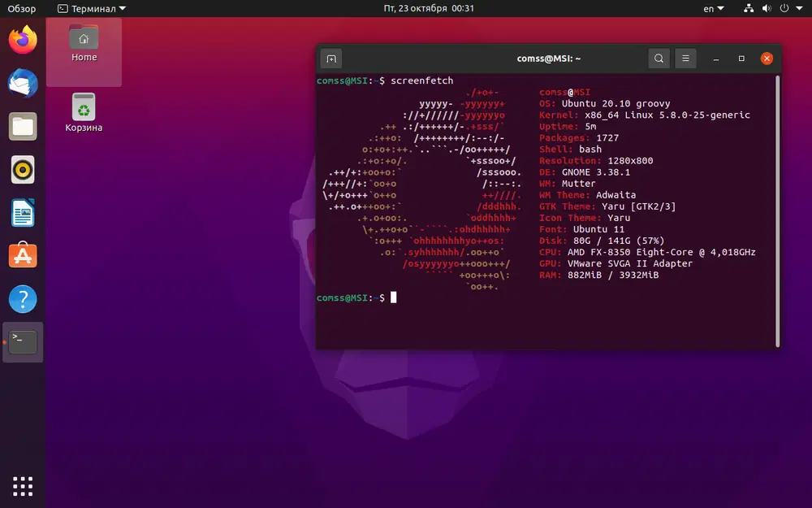
Task: Click kernel text 'x86_64 Linux 5.8.0-25-generic'
Action: click(x=667, y=115)
